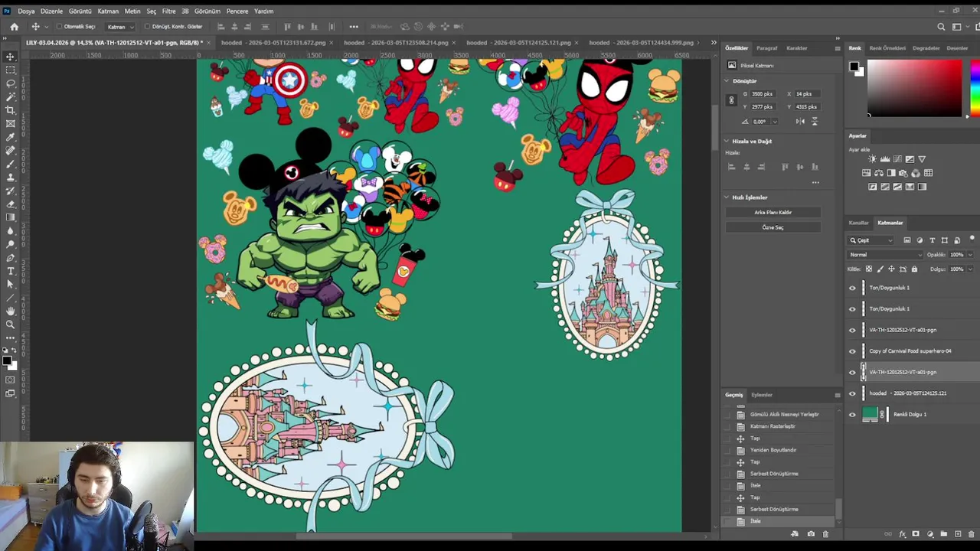Add a Brightness/Contrast adjustment (sun icon)
Image resolution: width=980 pixels, height=551 pixels.
pos(872,159)
